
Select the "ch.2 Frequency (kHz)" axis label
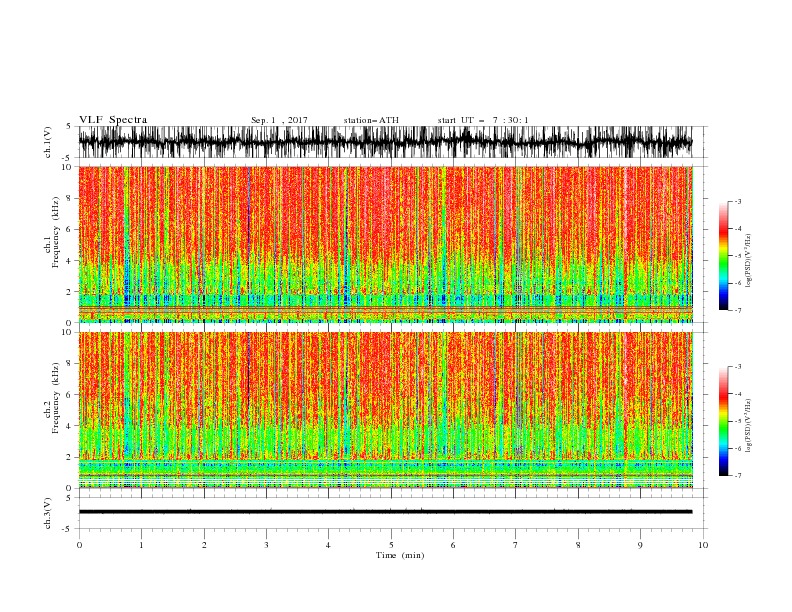52,398
